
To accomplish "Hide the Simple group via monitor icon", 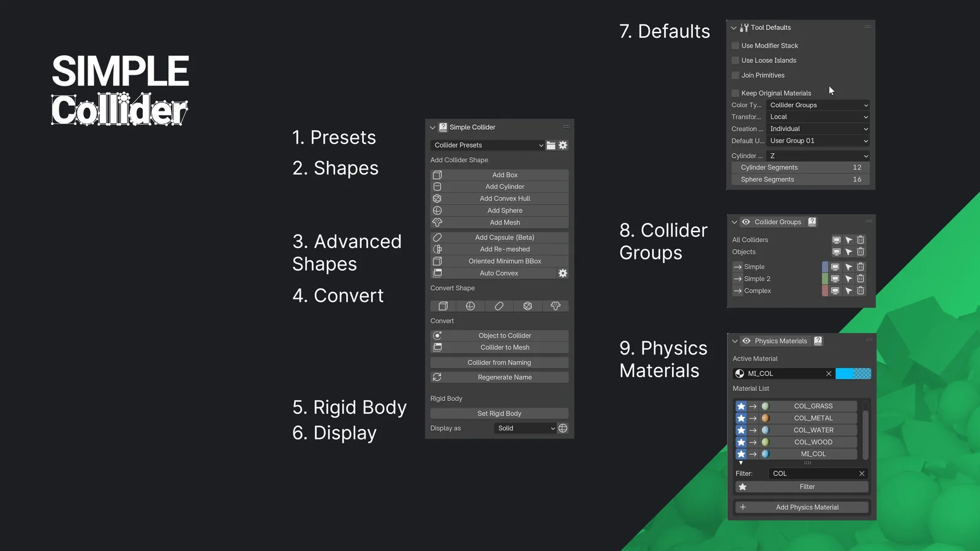I will pyautogui.click(x=835, y=266).
